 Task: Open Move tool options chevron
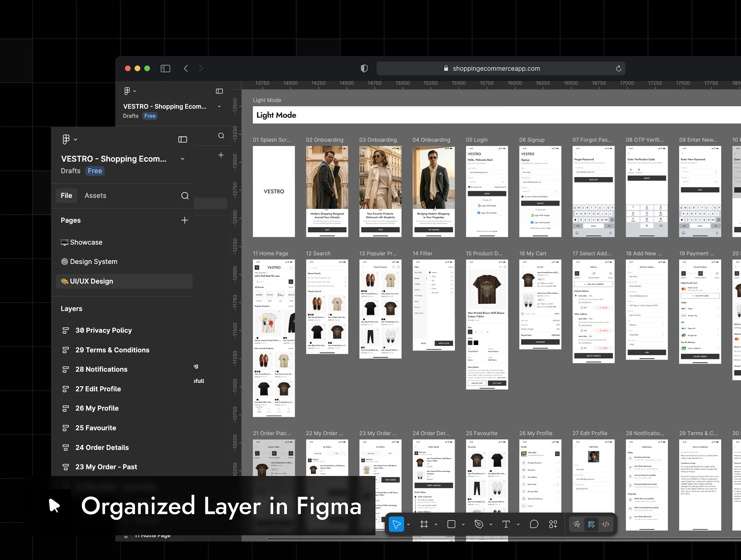click(408, 525)
